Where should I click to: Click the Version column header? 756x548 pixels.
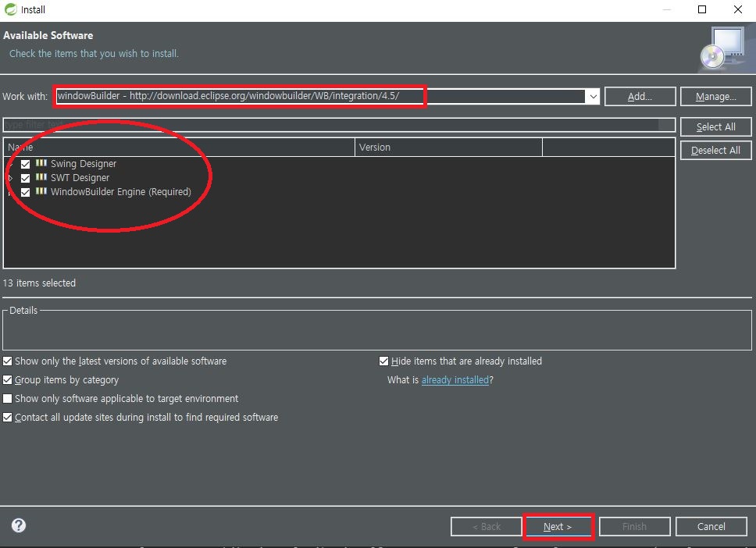(448, 148)
